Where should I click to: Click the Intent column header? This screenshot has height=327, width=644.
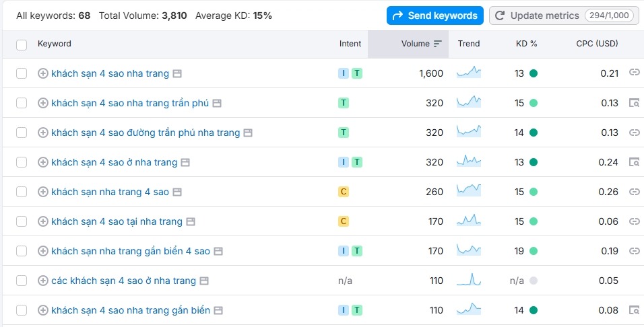click(350, 44)
